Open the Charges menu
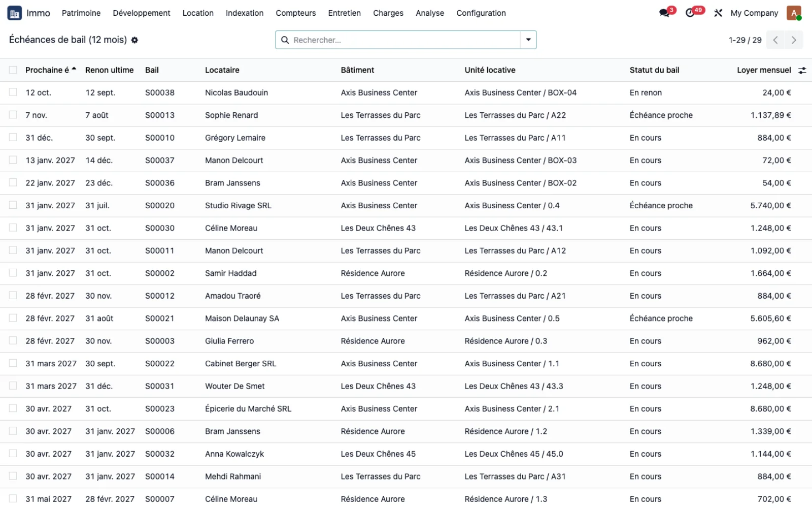 pyautogui.click(x=388, y=13)
